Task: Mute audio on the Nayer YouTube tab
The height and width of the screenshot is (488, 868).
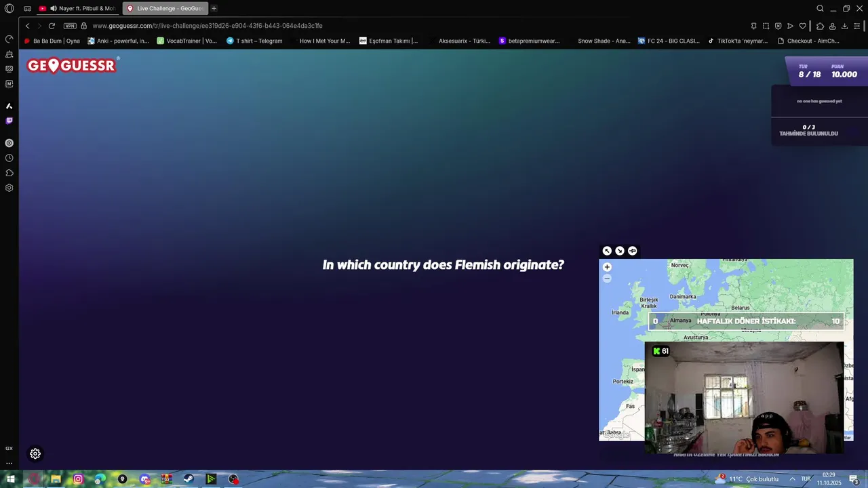Action: tap(54, 8)
